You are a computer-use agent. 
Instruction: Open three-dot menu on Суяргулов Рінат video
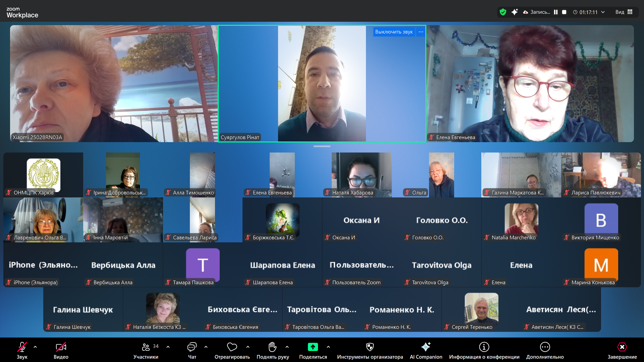[421, 32]
